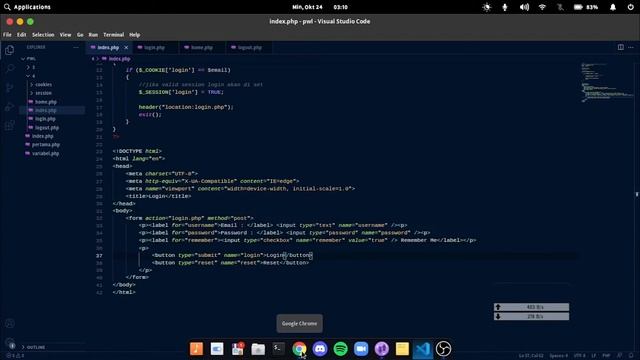This screenshot has width=640, height=360.
Task: Open the power menu in top panel
Action: pyautogui.click(x=631, y=7)
